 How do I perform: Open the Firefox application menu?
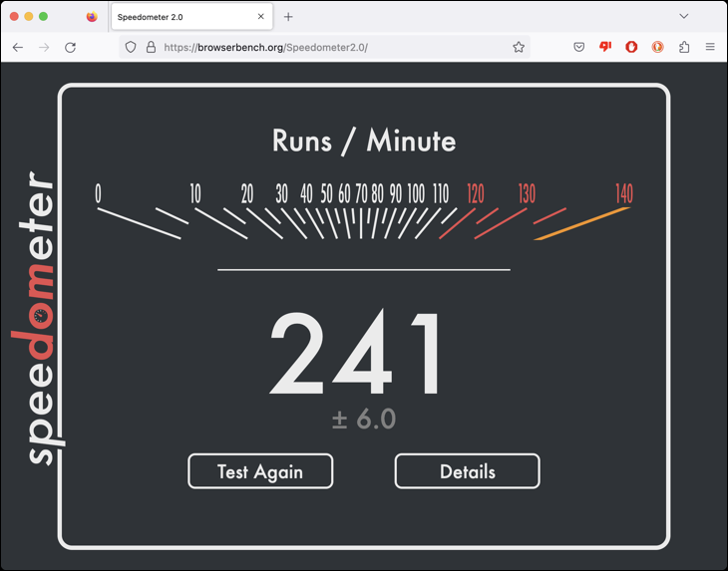[x=710, y=47]
